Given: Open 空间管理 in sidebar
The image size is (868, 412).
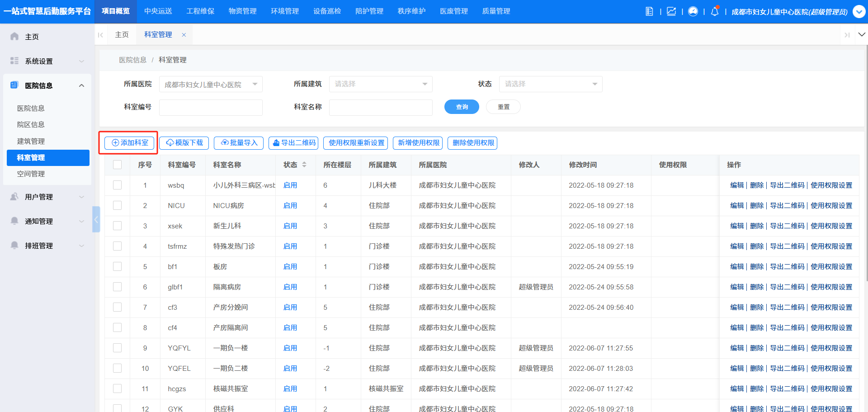Looking at the screenshot, I should (x=31, y=174).
